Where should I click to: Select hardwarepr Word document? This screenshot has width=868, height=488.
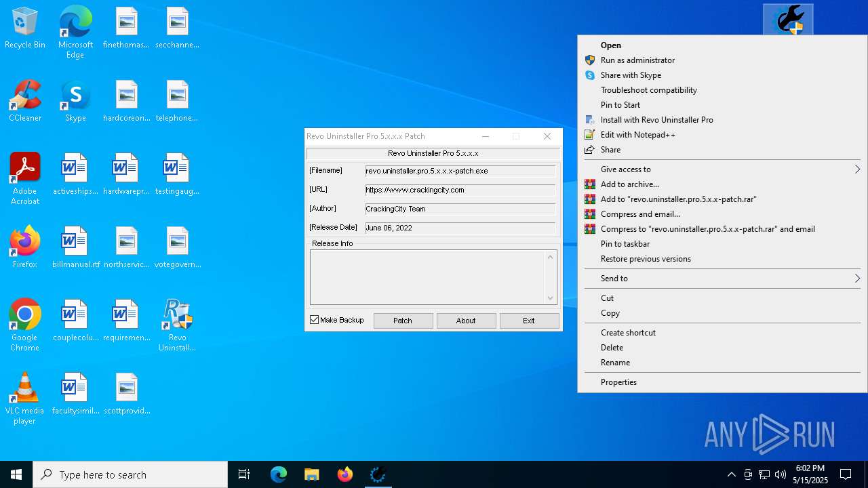[126, 175]
